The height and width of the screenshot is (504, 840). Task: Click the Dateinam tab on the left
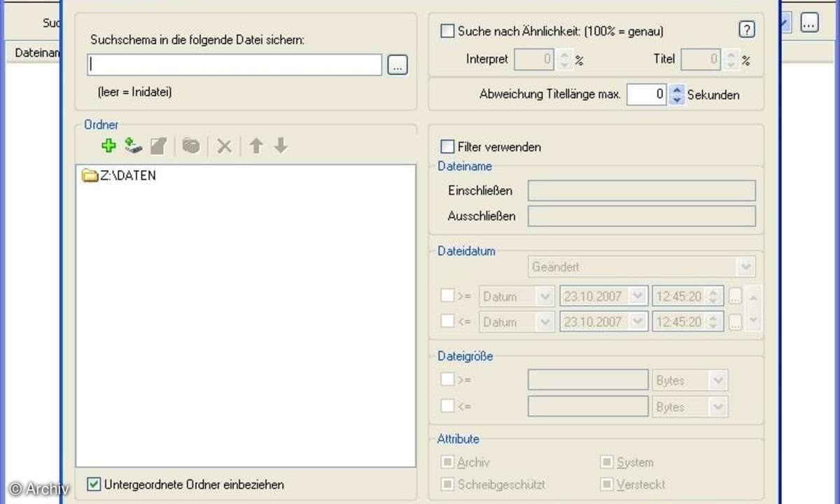(x=34, y=52)
